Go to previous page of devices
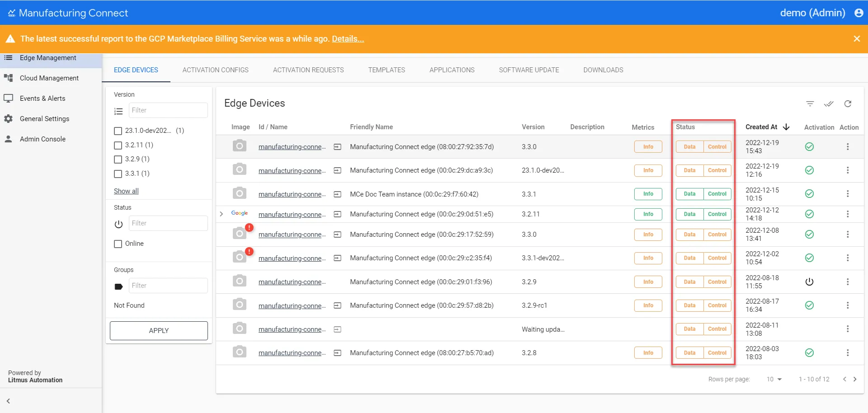The width and height of the screenshot is (868, 413). pos(844,379)
